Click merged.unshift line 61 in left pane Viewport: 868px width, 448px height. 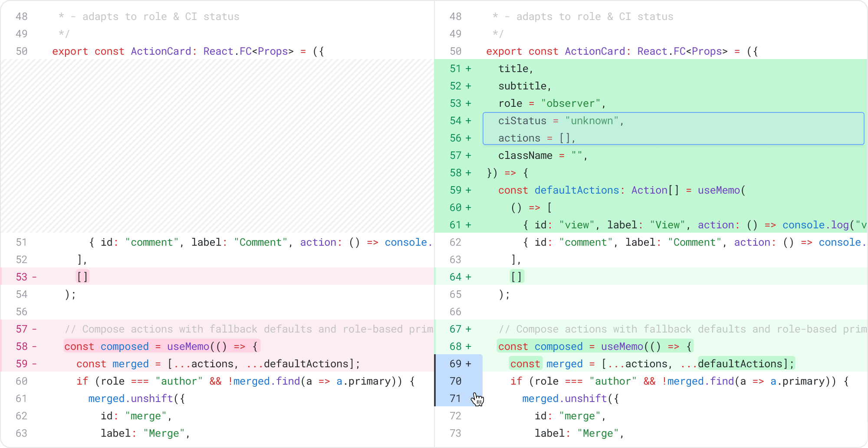click(x=137, y=399)
